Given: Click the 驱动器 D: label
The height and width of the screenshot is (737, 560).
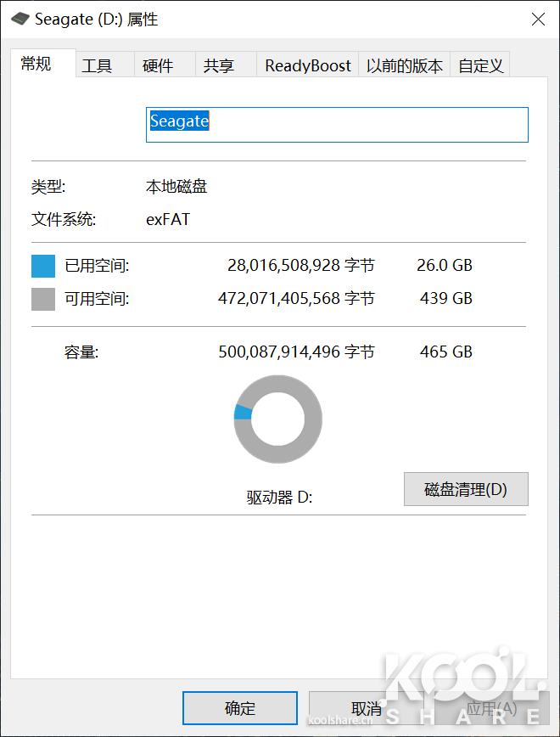Looking at the screenshot, I should [x=279, y=498].
